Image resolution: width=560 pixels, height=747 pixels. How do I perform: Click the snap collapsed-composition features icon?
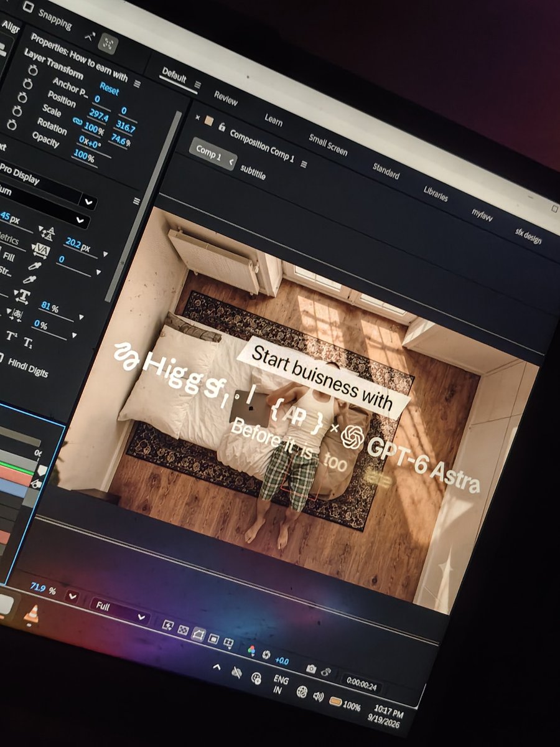[110, 44]
